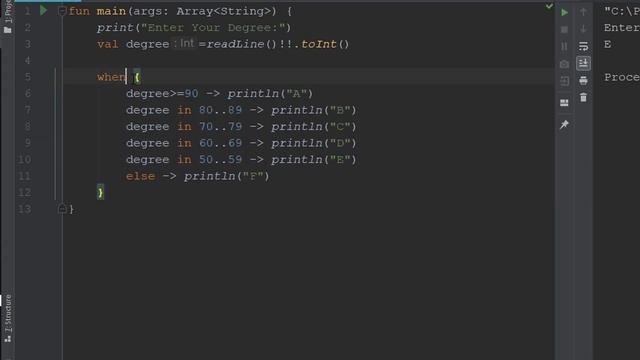The width and height of the screenshot is (640, 360).
Task: Run main with the gutter play arrow
Action: [x=43, y=11]
